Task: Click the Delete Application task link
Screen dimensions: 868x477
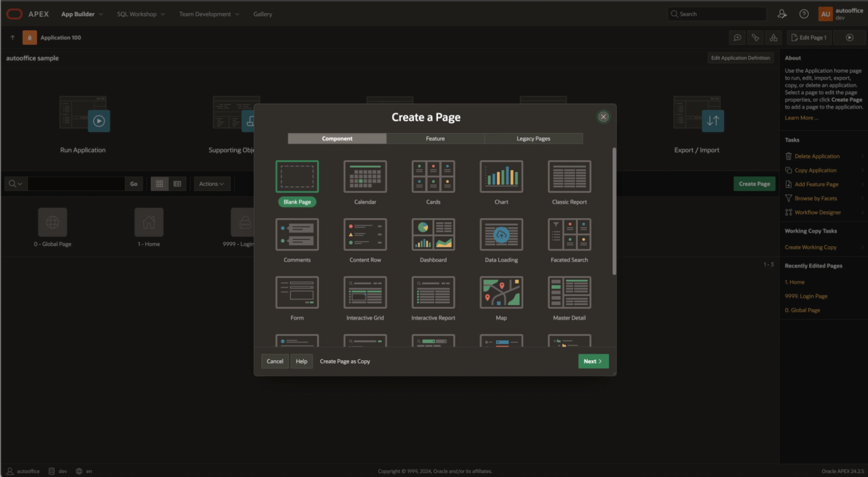Action: coord(817,156)
